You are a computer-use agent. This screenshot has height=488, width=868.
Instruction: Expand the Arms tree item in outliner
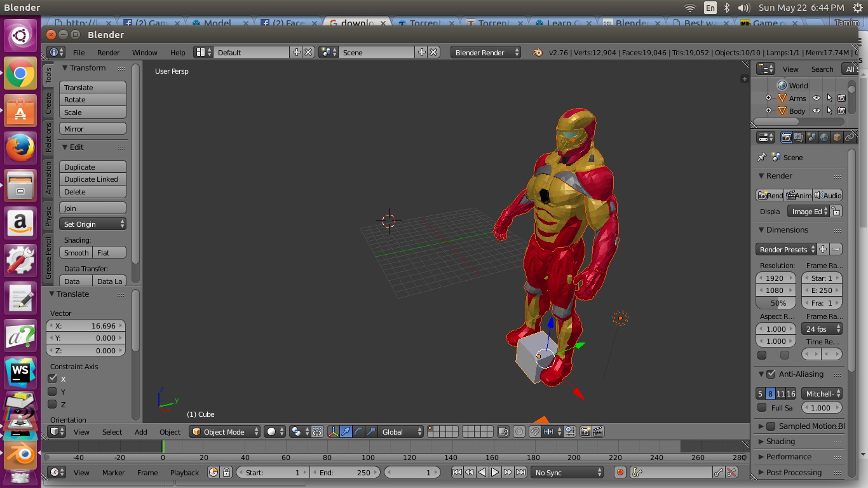pos(768,98)
